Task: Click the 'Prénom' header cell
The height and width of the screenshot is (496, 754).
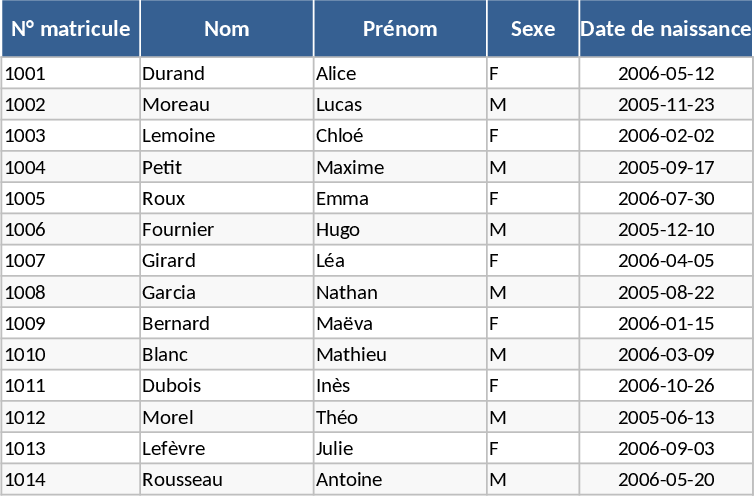Action: coord(400,29)
